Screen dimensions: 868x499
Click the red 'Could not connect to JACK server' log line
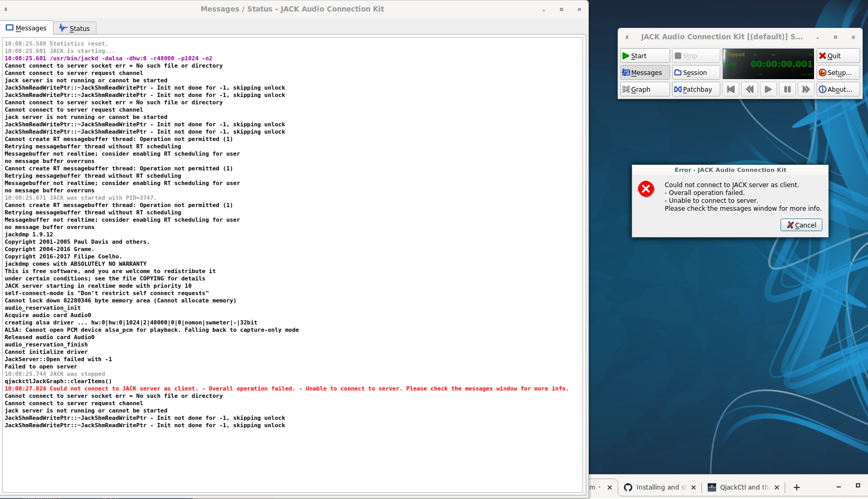(287, 388)
